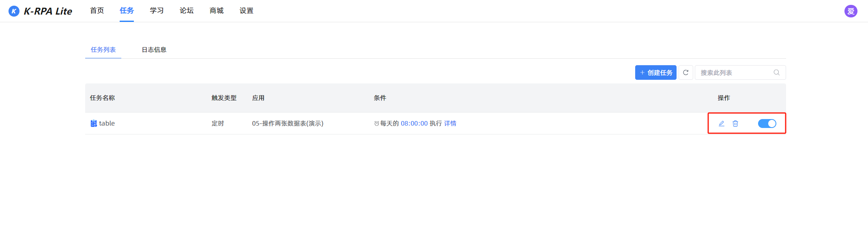Disable the table task toggle switch
This screenshot has height=228, width=868.
coord(767,124)
